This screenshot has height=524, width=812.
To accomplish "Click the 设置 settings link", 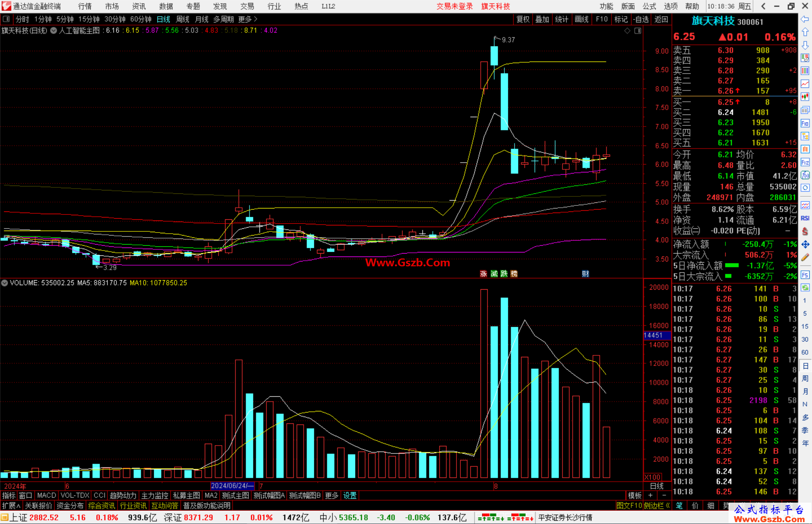I will [x=350, y=495].
